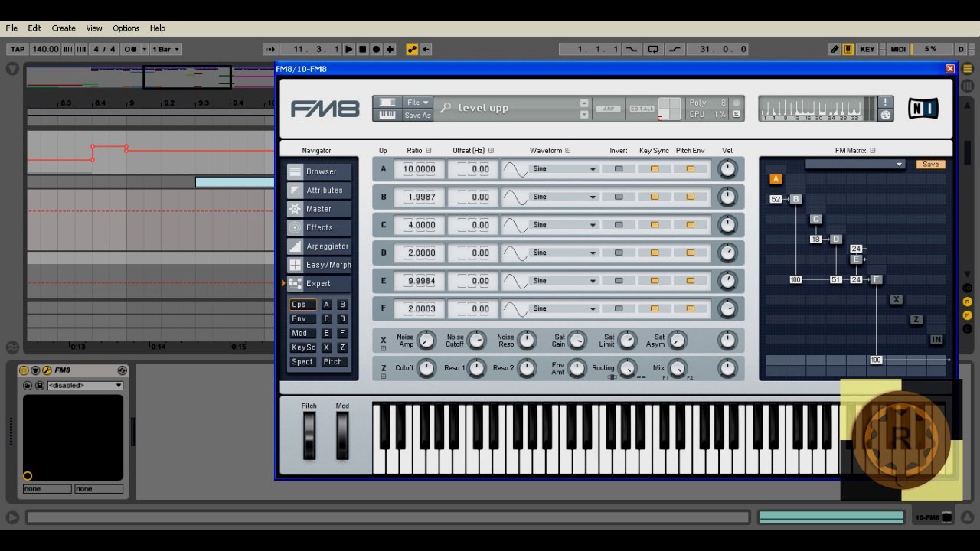This screenshot has width=980, height=551.
Task: Open operator C waveform Sine dropdown
Action: coord(564,225)
